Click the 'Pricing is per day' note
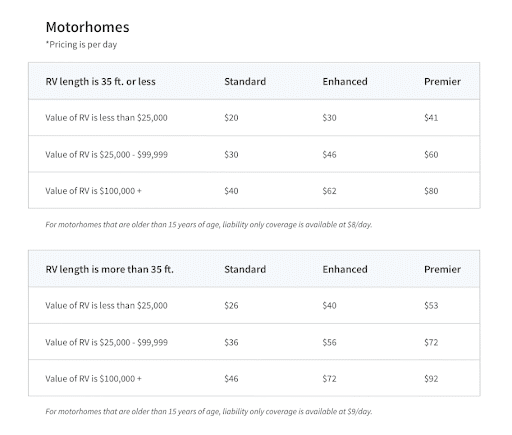512x435 pixels. click(81, 44)
